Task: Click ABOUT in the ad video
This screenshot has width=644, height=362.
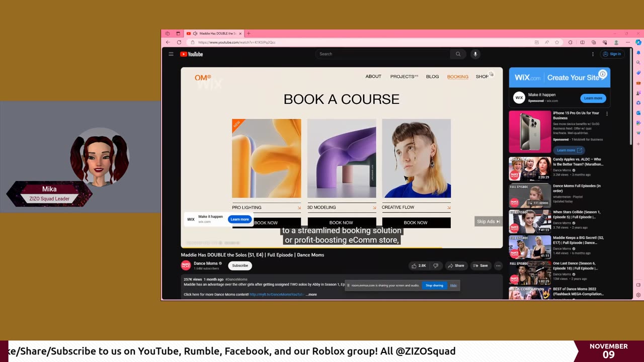Action: [x=373, y=76]
